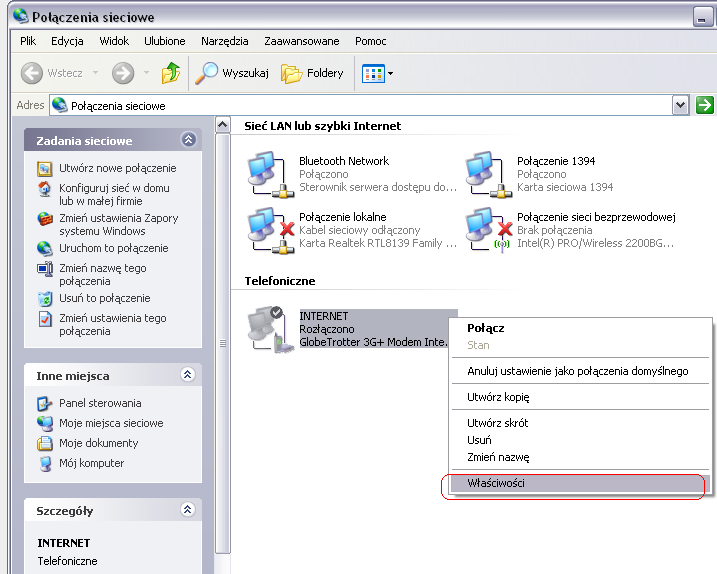Click the Połączenia sieciowe title bar icon
Viewport: 717px width, 574px height.
click(21, 16)
